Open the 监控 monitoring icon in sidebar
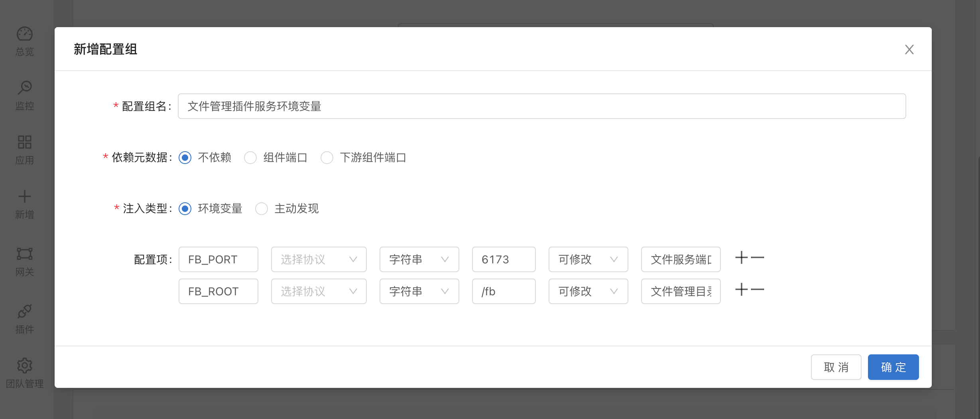The height and width of the screenshot is (419, 980). click(25, 88)
